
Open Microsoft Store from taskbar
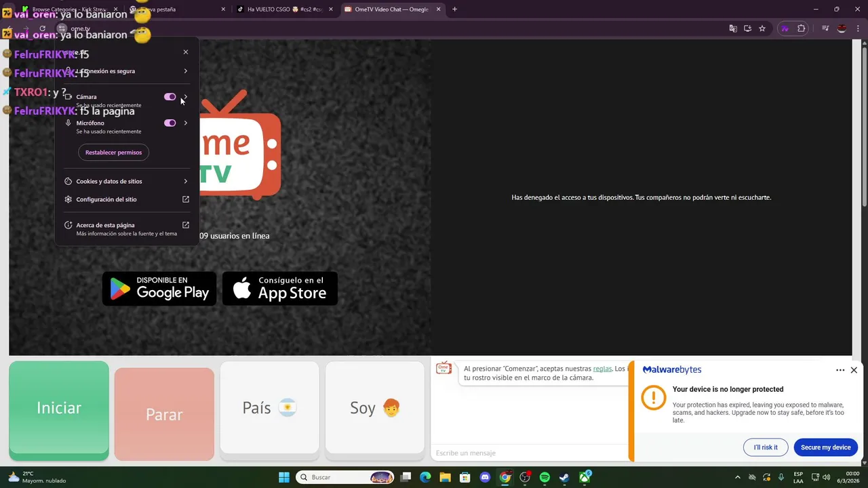click(x=465, y=477)
